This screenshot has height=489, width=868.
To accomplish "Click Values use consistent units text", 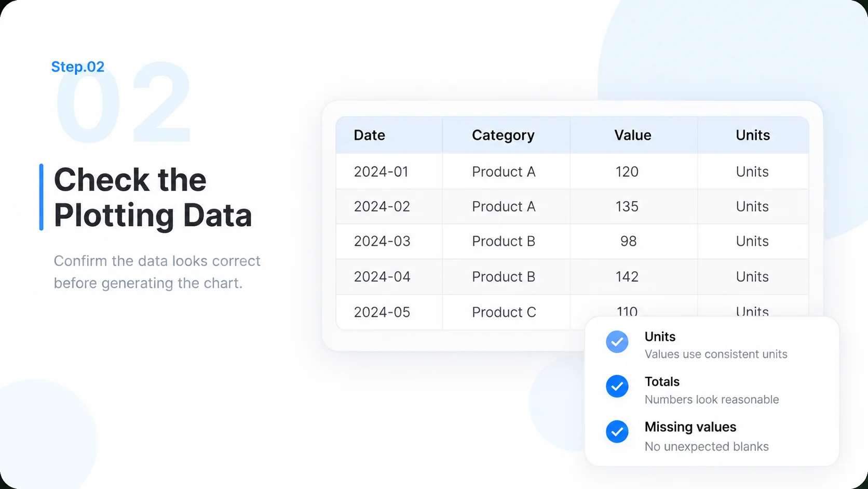I will [716, 354].
